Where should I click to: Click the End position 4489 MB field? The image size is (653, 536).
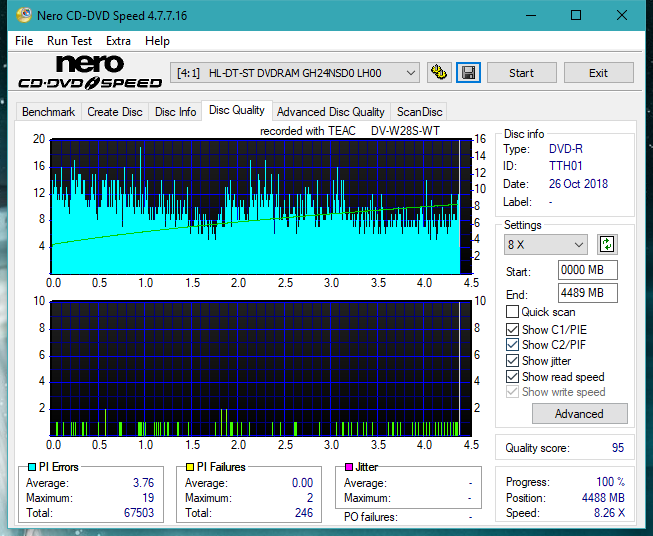tap(588, 293)
